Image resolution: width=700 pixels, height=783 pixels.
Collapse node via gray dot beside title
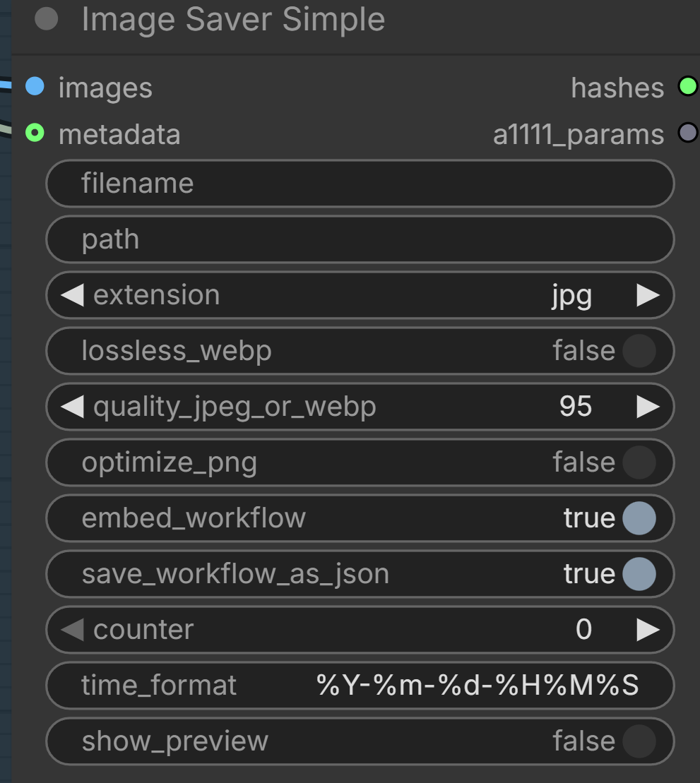coord(47,19)
